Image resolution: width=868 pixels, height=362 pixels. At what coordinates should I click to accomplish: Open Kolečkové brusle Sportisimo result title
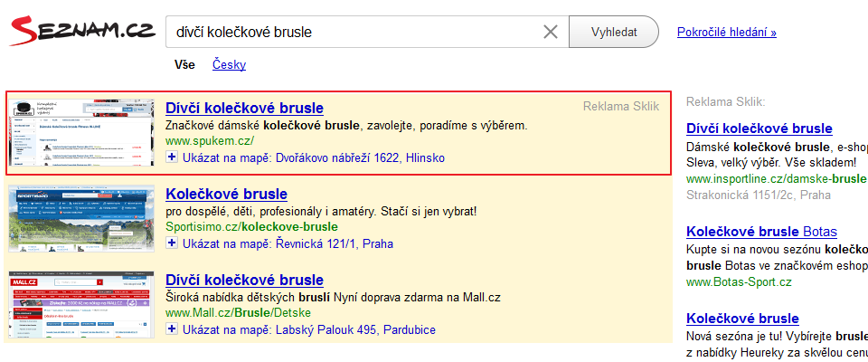(x=226, y=194)
